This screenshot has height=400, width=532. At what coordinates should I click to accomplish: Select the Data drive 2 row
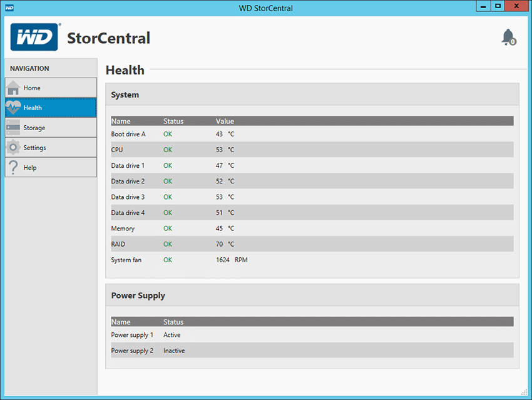[312, 181]
